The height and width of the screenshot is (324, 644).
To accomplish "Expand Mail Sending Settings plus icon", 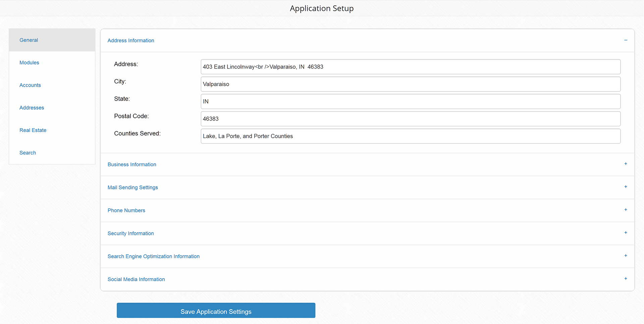I will click(626, 187).
